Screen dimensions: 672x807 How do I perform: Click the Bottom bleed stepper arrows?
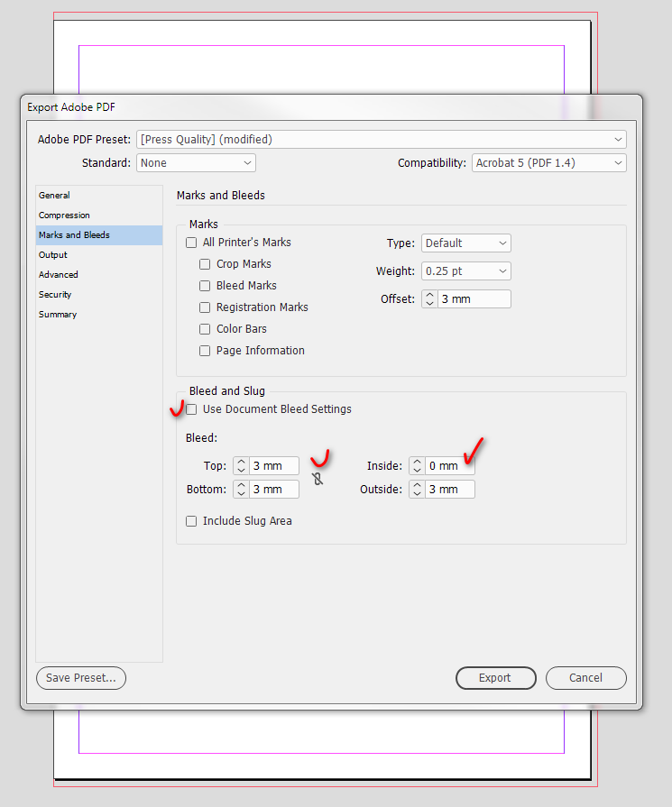click(241, 489)
